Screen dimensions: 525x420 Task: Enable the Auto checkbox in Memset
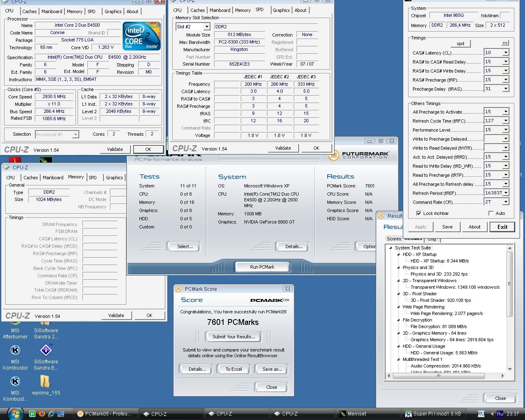pos(491,213)
